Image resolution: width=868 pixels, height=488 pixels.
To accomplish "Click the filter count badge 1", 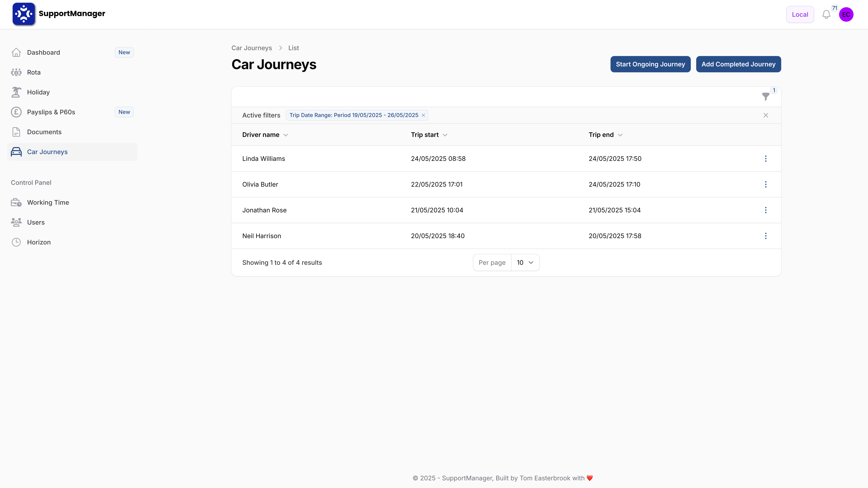I will (774, 90).
